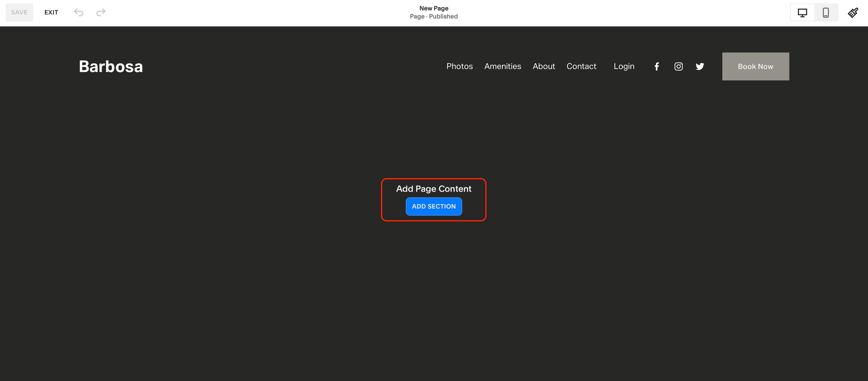Click the Facebook social icon
This screenshot has width=868, height=381.
coord(657,67)
